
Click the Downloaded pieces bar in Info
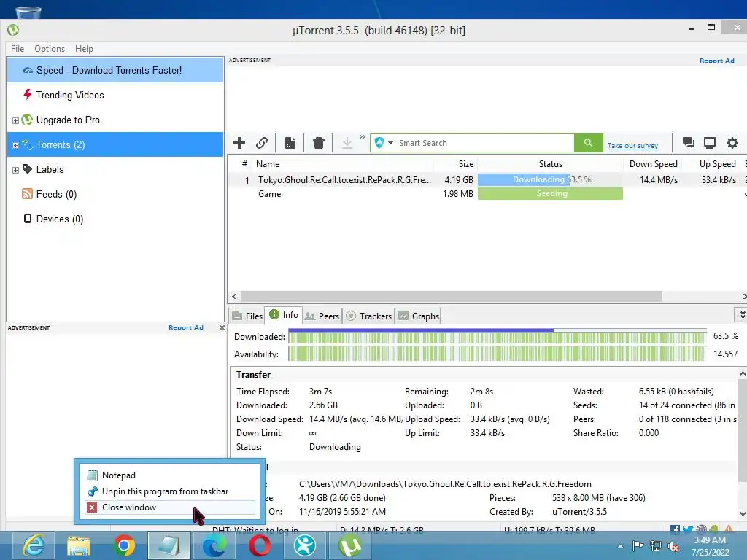point(497,337)
